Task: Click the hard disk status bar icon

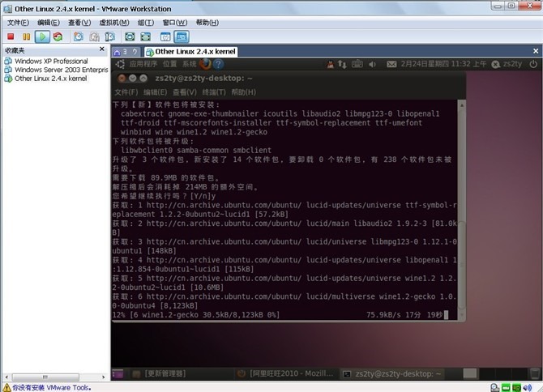Action: pyautogui.click(x=495, y=387)
